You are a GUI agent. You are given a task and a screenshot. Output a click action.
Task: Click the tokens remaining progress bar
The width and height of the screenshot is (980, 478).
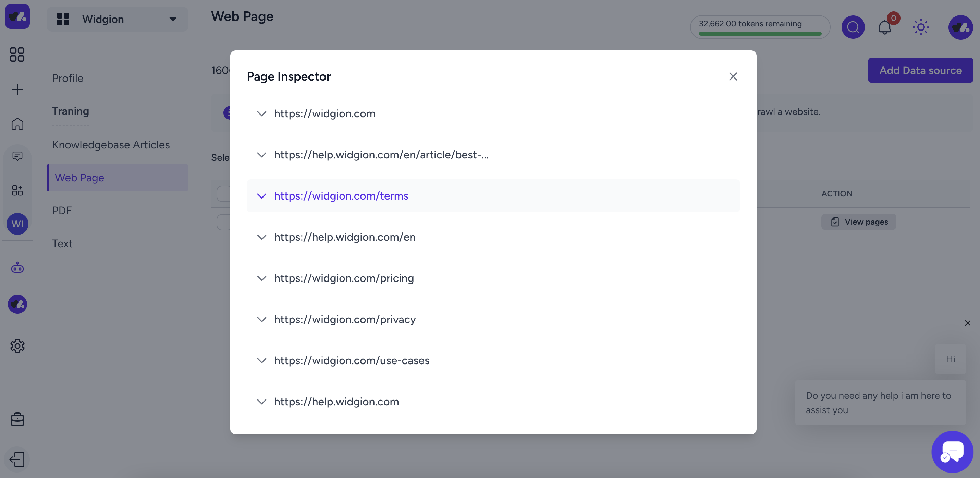pyautogui.click(x=760, y=34)
